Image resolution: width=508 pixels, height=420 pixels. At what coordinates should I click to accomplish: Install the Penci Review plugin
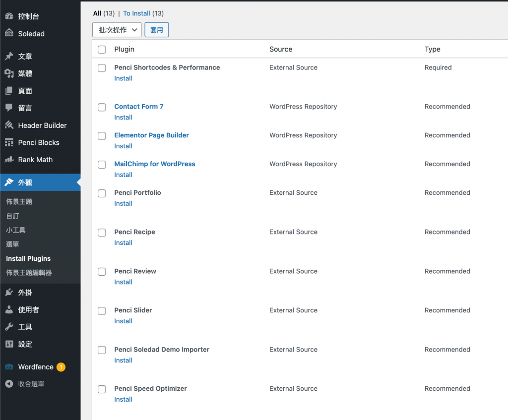click(x=123, y=282)
